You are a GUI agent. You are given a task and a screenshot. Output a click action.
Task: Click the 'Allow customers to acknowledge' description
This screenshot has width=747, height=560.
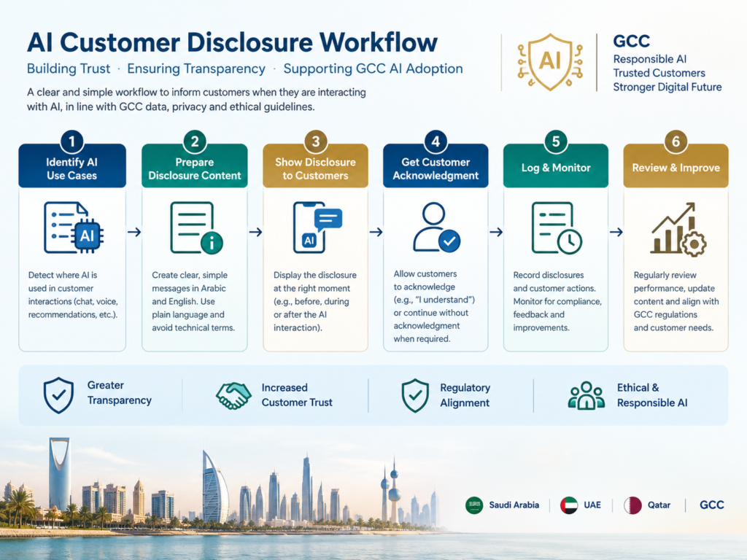(434, 306)
